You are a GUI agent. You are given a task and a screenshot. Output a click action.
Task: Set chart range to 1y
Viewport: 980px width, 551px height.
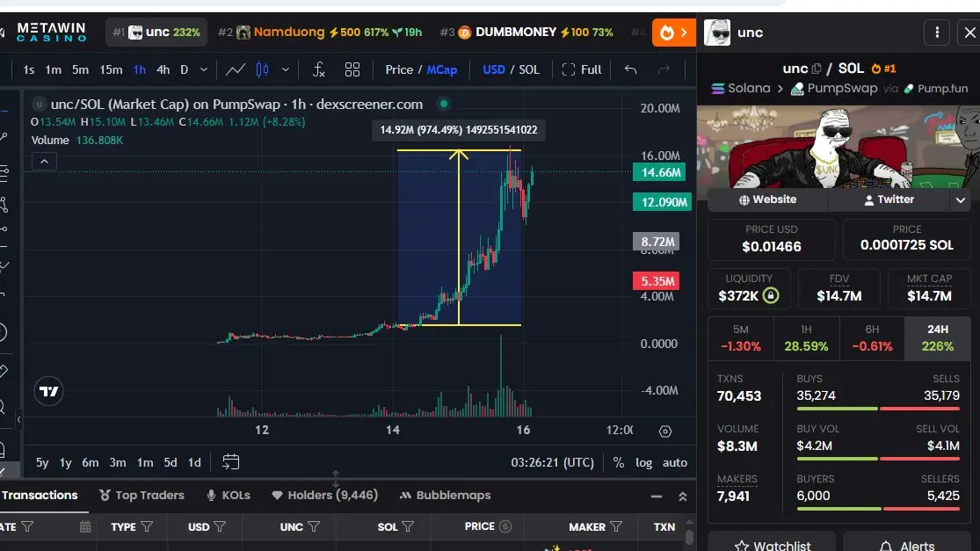pos(66,462)
